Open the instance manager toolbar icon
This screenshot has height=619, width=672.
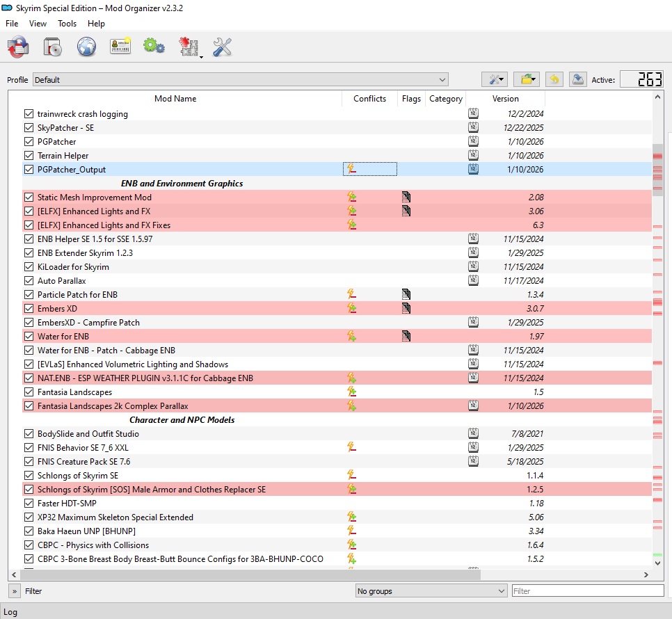(x=18, y=47)
